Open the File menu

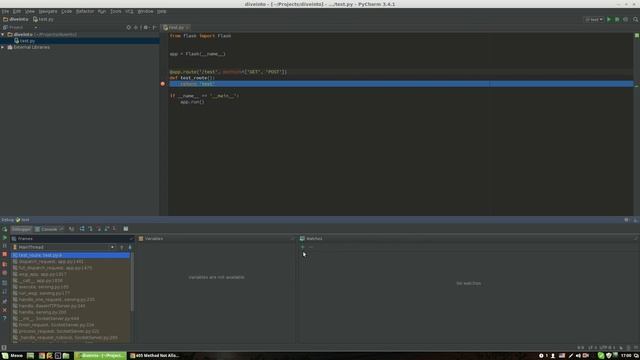5,11
